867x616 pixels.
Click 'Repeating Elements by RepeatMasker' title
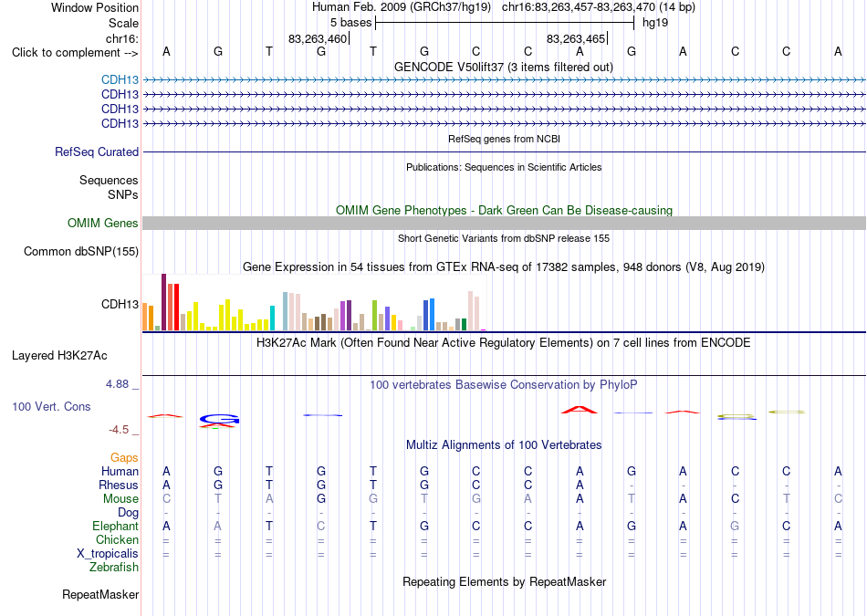pyautogui.click(x=505, y=582)
